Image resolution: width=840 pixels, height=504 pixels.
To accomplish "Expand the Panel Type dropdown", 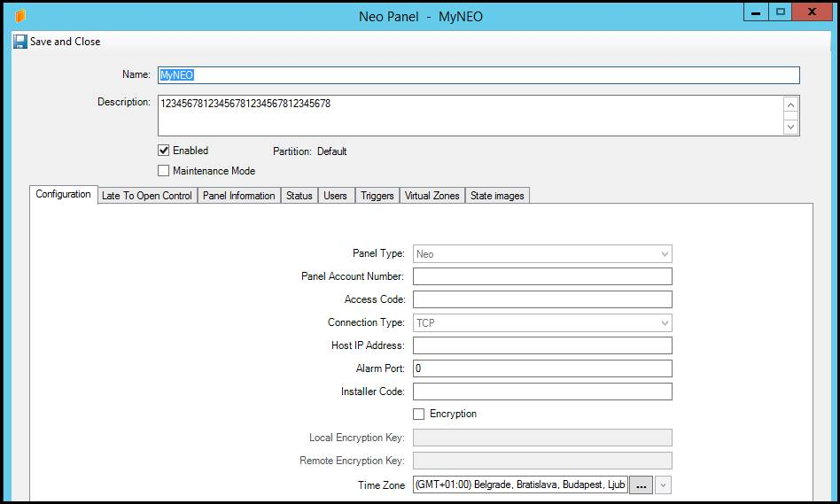I will tap(665, 254).
